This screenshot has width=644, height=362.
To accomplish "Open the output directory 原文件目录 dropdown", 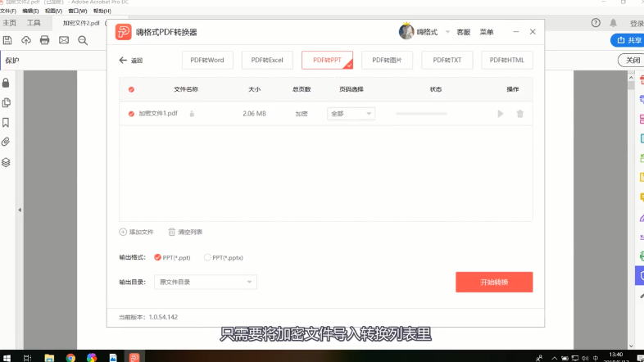I will point(206,282).
